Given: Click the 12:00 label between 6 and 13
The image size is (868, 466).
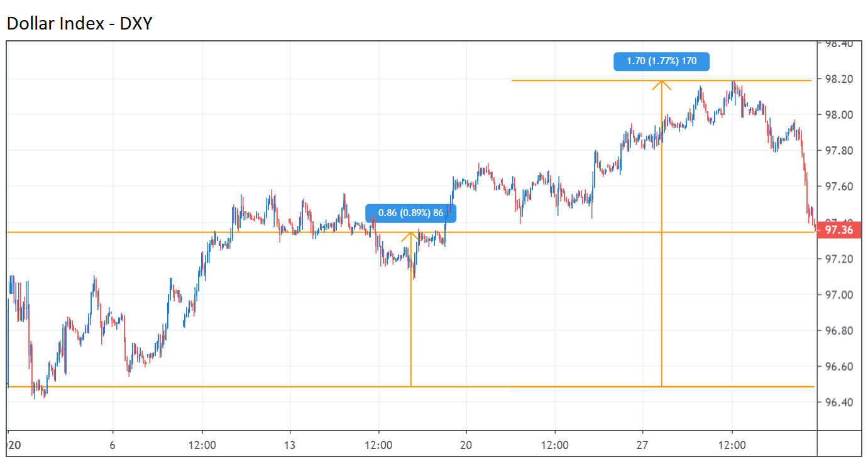Looking at the screenshot, I should 202,445.
